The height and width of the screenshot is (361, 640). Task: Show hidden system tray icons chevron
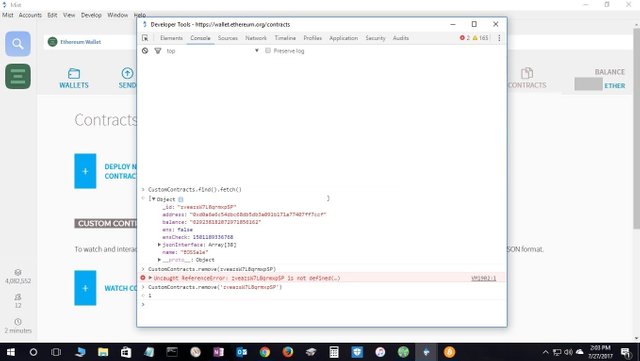(545, 352)
